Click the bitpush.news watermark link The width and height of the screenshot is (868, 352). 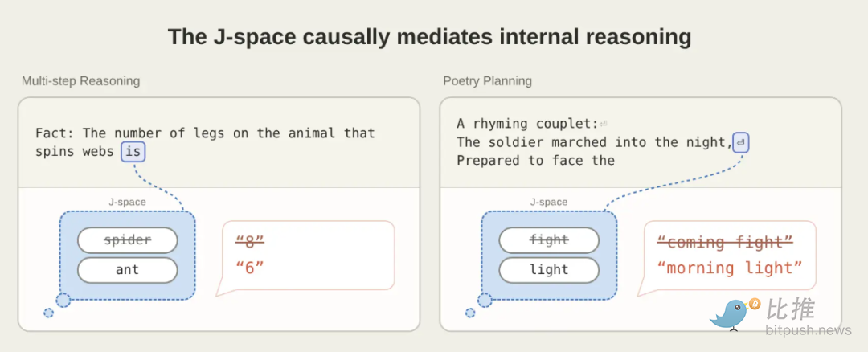(809, 330)
